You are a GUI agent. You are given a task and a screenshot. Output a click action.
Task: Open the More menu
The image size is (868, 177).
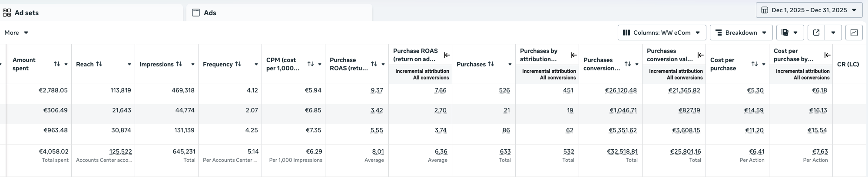click(x=16, y=33)
